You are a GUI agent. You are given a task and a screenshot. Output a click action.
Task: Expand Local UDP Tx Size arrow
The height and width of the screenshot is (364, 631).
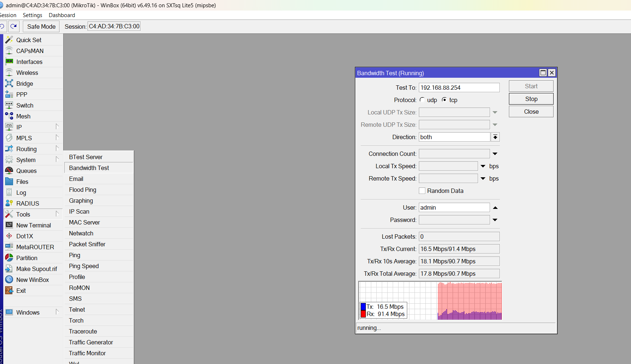pyautogui.click(x=495, y=112)
